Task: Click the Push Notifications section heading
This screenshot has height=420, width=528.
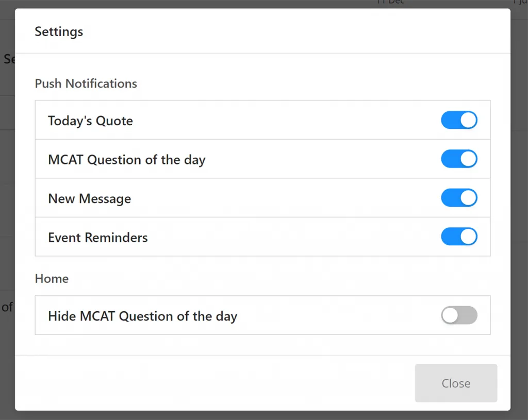Action: click(86, 83)
